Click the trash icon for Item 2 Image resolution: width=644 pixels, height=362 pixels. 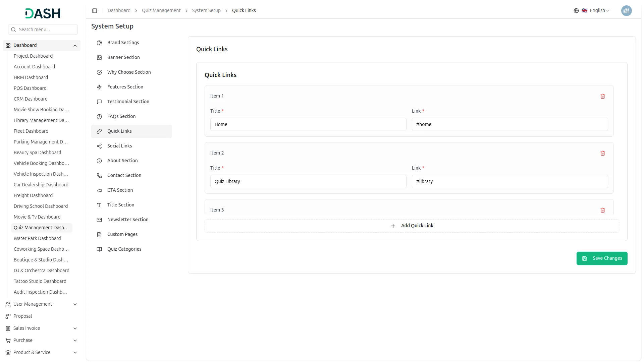(x=602, y=153)
